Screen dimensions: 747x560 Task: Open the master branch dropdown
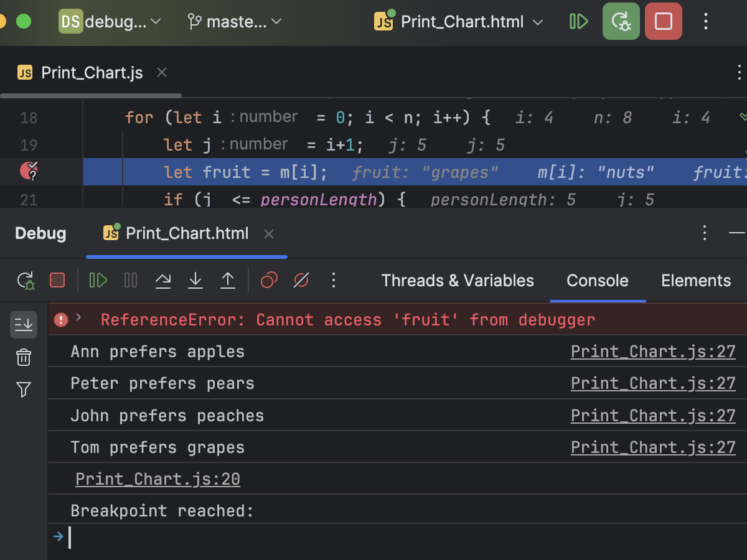[x=234, y=21]
